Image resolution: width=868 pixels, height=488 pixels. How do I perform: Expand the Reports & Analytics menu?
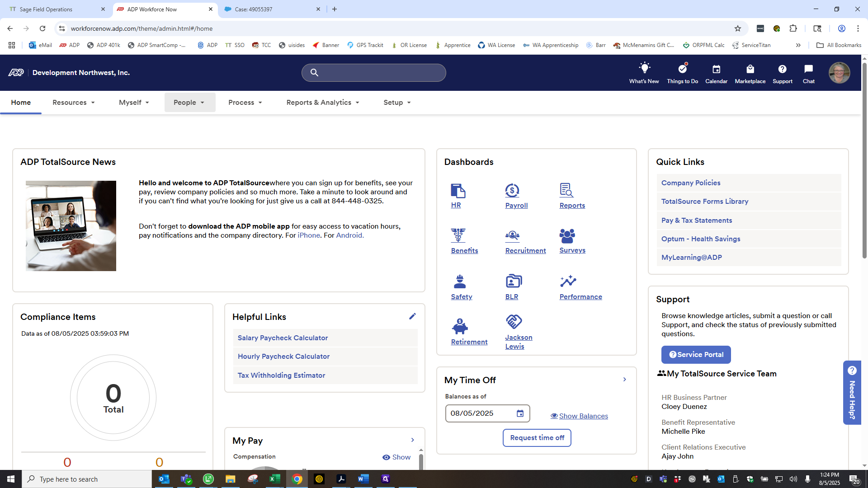(x=323, y=103)
